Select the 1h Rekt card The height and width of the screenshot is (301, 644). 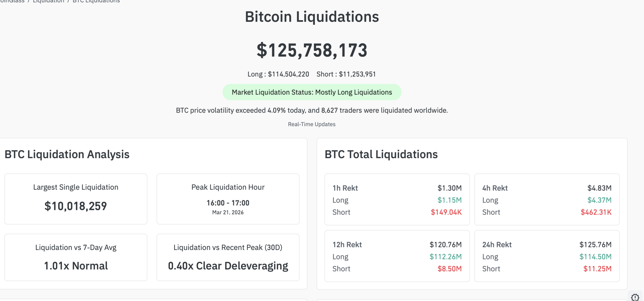[397, 199]
